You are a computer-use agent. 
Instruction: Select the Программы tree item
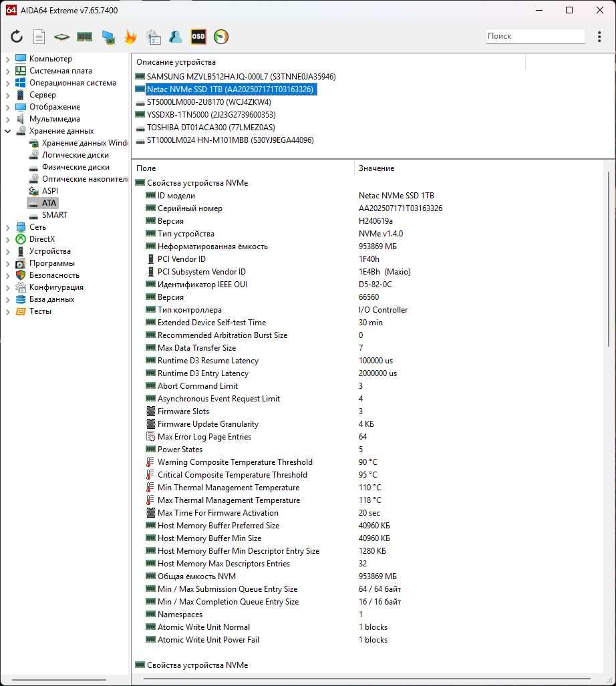[x=45, y=263]
